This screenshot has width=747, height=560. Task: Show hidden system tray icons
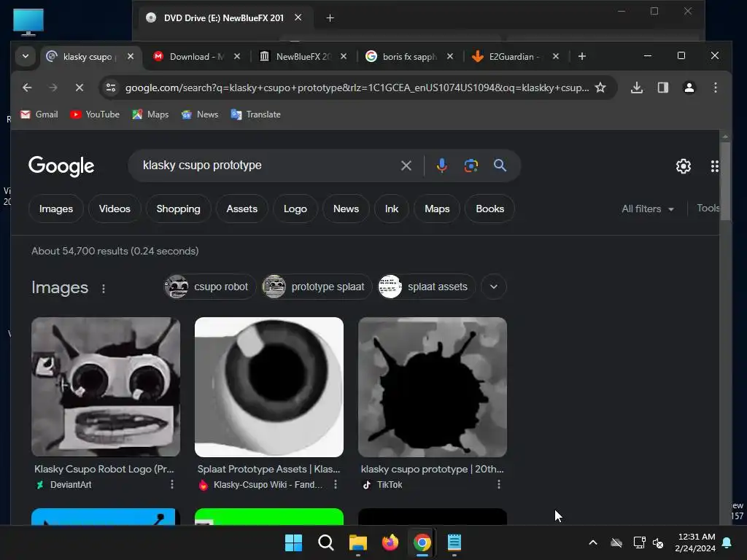pos(592,542)
